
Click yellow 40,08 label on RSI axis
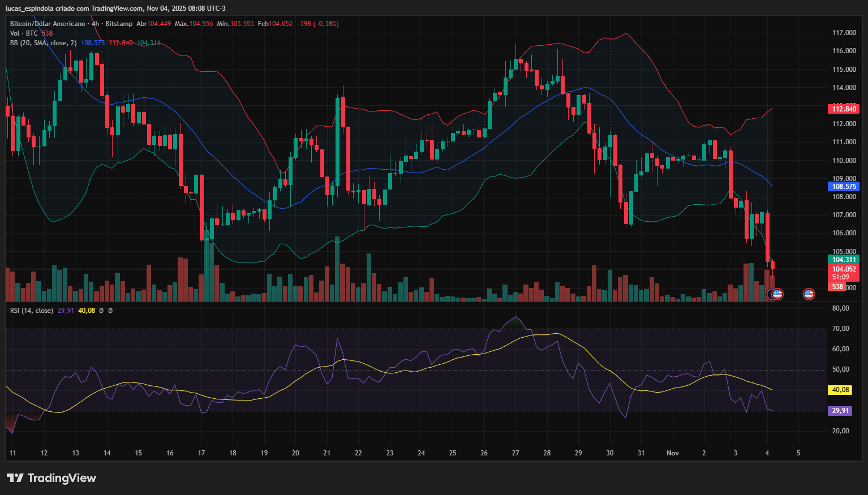tap(840, 390)
